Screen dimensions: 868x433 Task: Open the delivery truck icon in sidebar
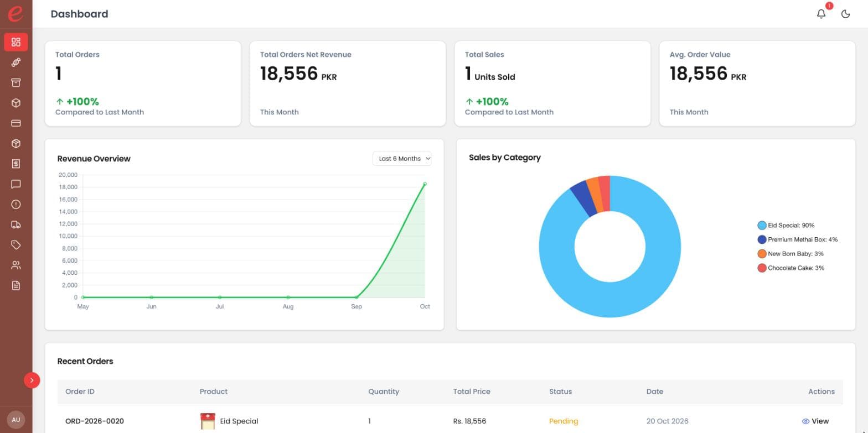[16, 225]
